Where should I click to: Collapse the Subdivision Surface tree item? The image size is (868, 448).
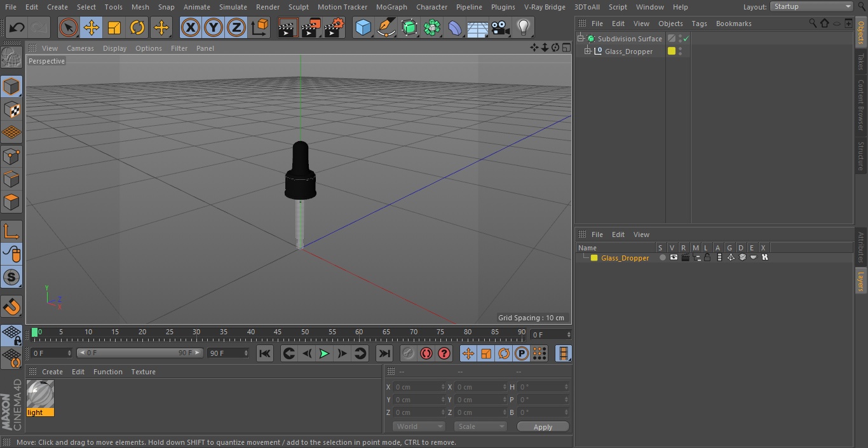click(580, 39)
